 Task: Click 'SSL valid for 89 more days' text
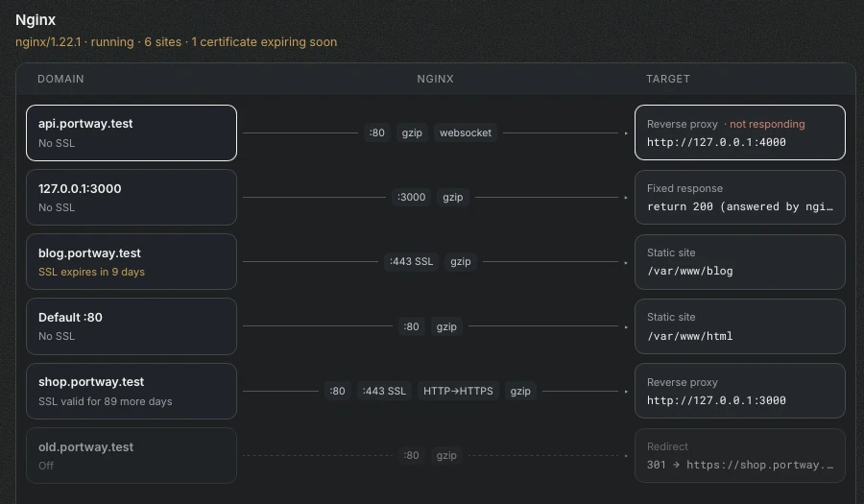(106, 401)
